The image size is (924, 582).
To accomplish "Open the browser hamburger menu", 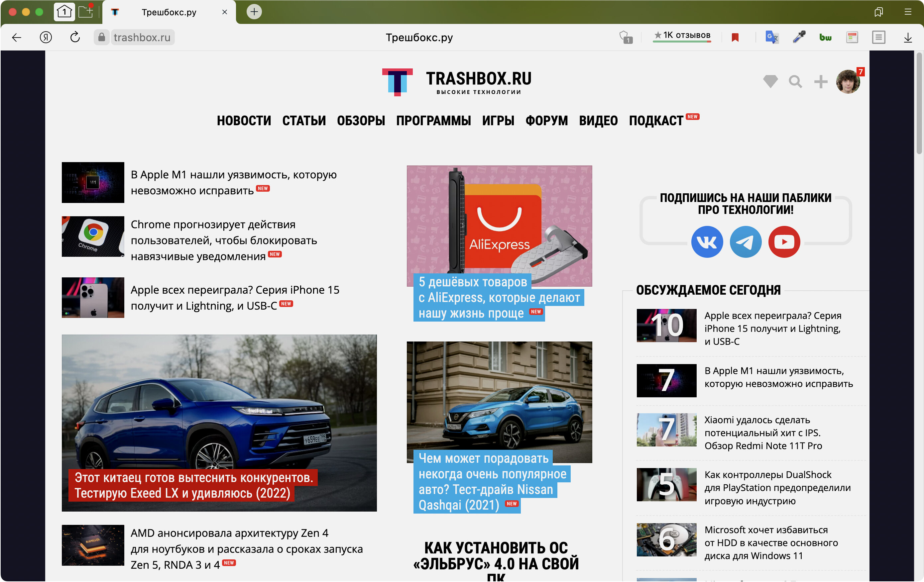I will point(908,12).
